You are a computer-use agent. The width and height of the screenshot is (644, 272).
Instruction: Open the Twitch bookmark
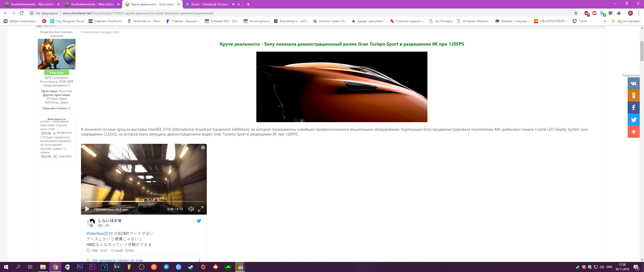coord(580,21)
